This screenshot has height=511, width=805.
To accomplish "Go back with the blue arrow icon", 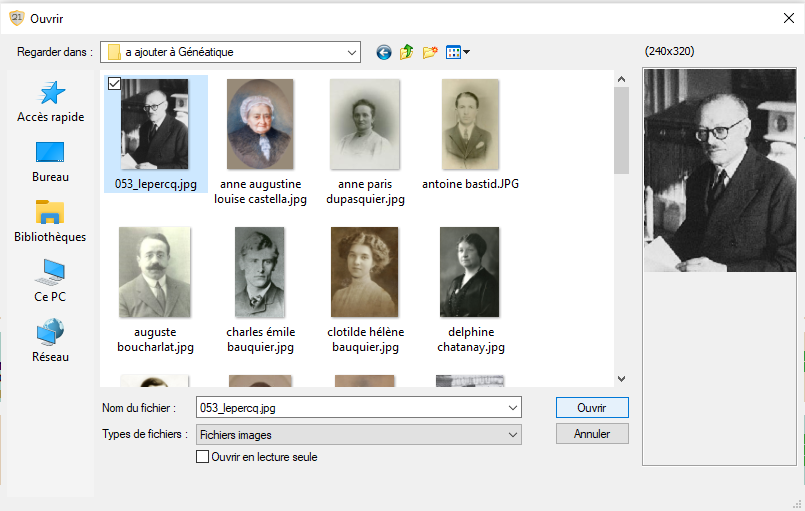I will (384, 52).
